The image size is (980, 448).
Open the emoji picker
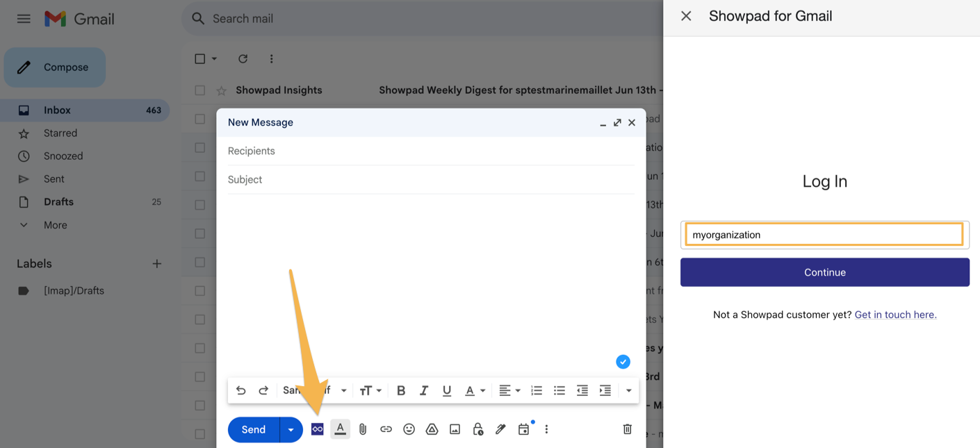pos(409,429)
